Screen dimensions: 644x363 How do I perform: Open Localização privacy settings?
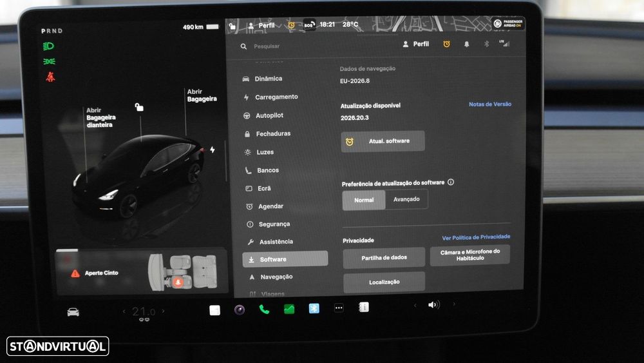[x=384, y=282]
